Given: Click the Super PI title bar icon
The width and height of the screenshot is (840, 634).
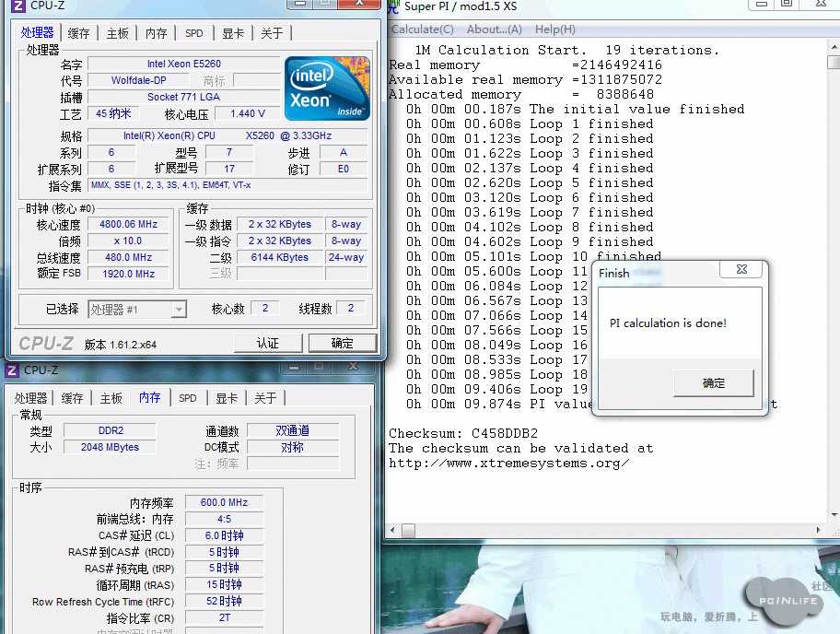Looking at the screenshot, I should (x=394, y=6).
